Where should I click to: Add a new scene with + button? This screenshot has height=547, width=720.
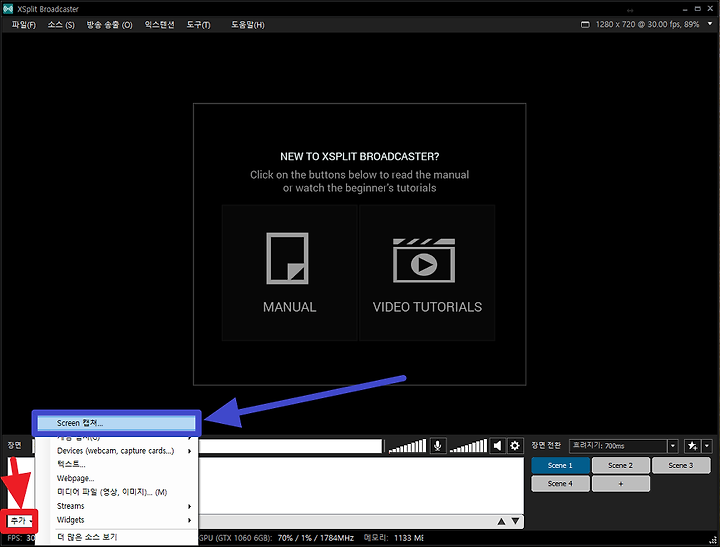(621, 484)
